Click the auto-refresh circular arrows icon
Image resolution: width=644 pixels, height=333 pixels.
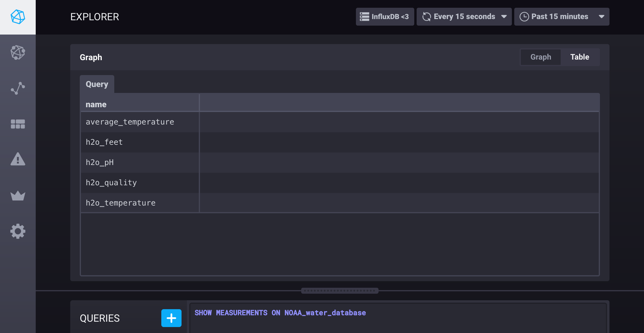[426, 17]
